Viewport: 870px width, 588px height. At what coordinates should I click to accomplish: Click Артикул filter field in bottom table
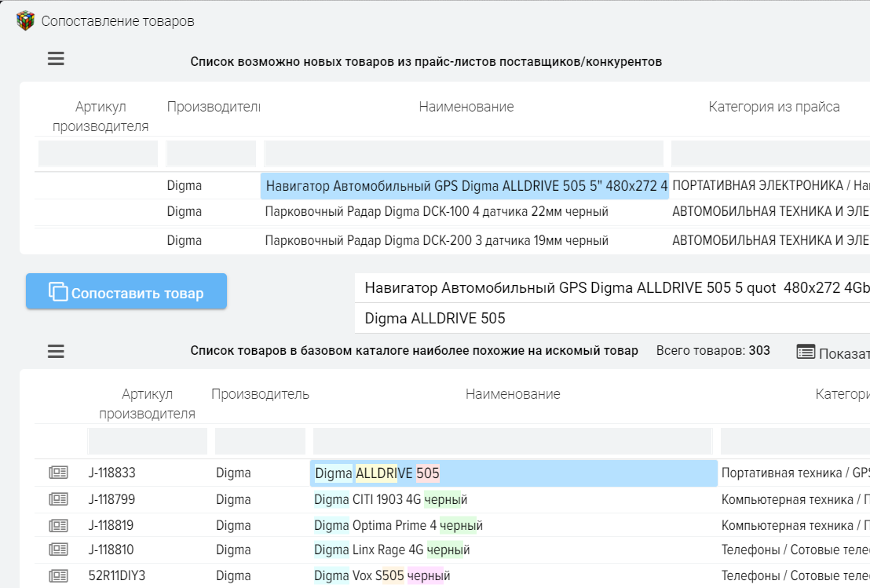148,441
